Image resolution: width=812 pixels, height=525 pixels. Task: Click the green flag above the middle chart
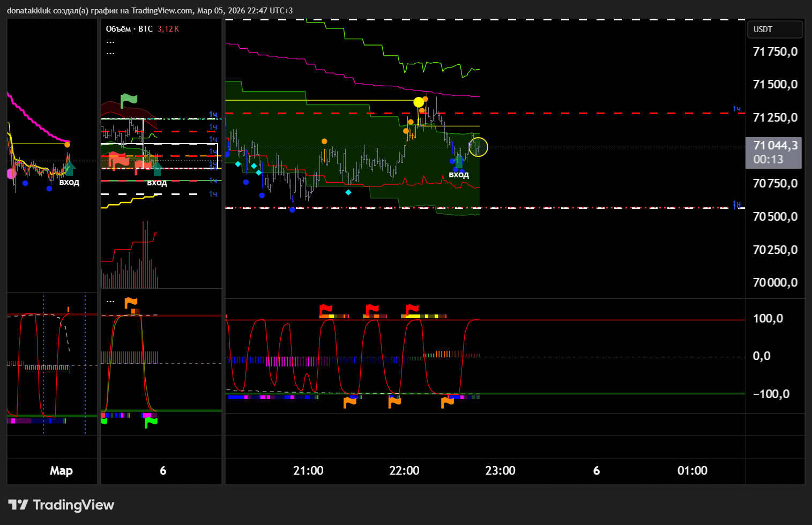click(129, 100)
